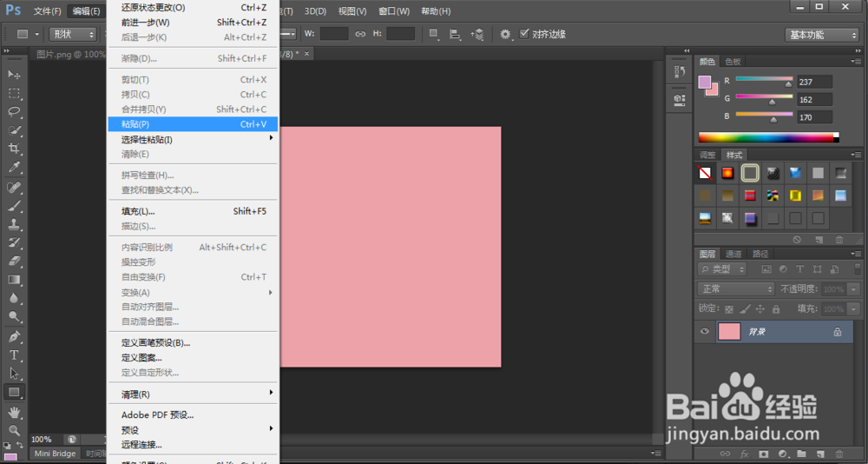868x464 pixels.
Task: Select the Hand tool
Action: coord(14,413)
